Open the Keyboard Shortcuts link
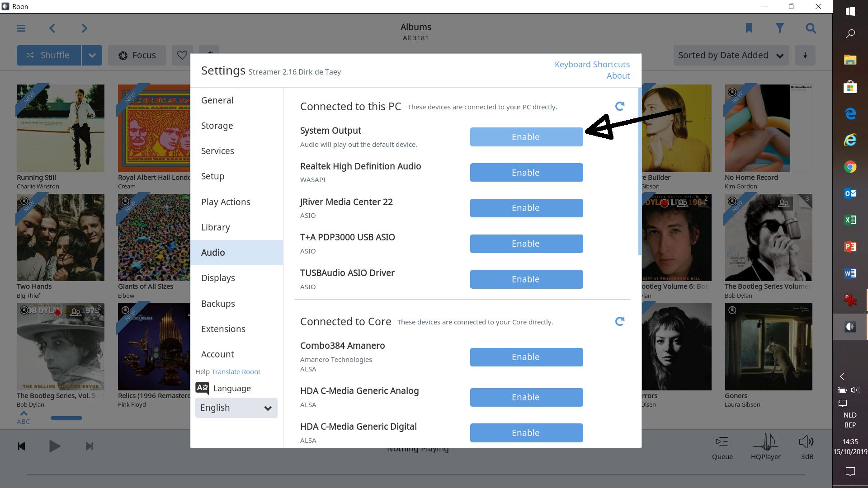The width and height of the screenshot is (868, 488). [592, 64]
